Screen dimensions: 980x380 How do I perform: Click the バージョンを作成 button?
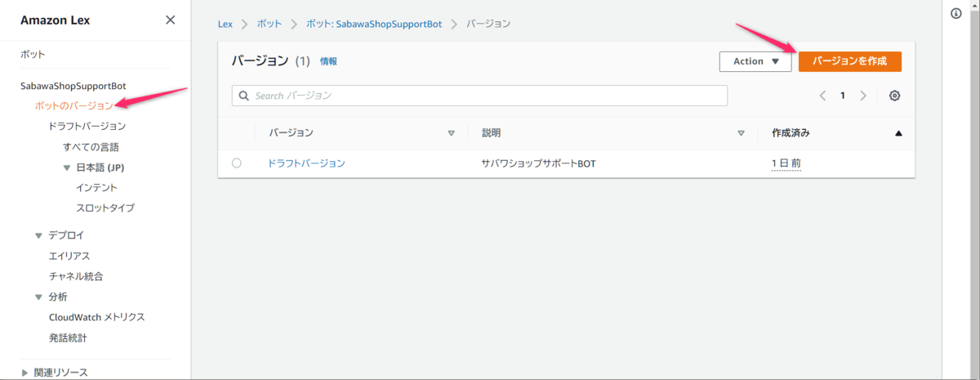849,61
